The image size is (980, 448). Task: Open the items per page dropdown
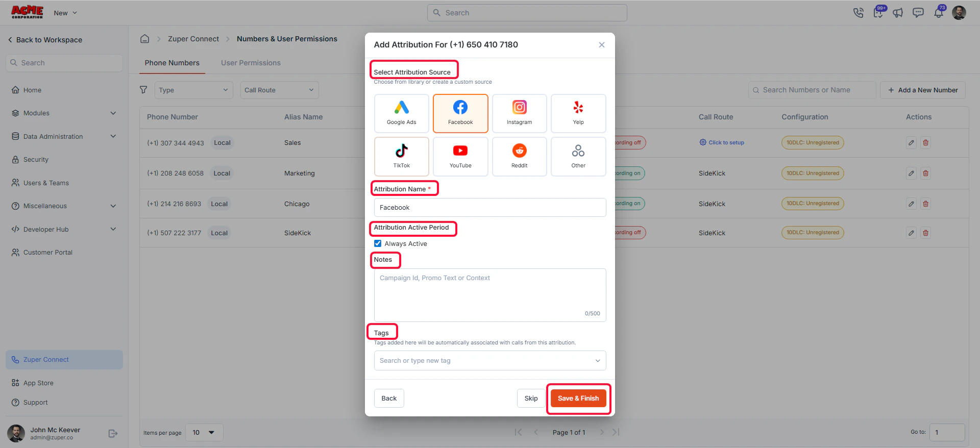pos(204,433)
